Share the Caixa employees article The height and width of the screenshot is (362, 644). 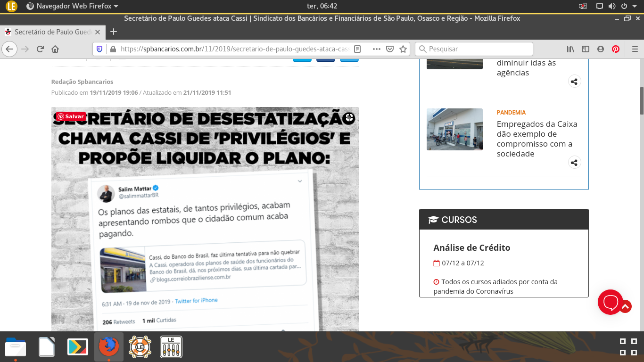(574, 163)
